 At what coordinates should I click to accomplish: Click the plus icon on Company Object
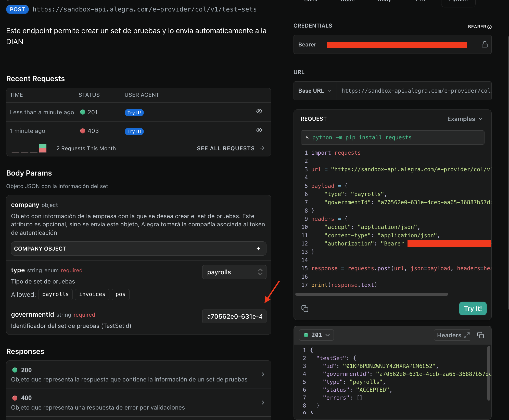tap(258, 249)
